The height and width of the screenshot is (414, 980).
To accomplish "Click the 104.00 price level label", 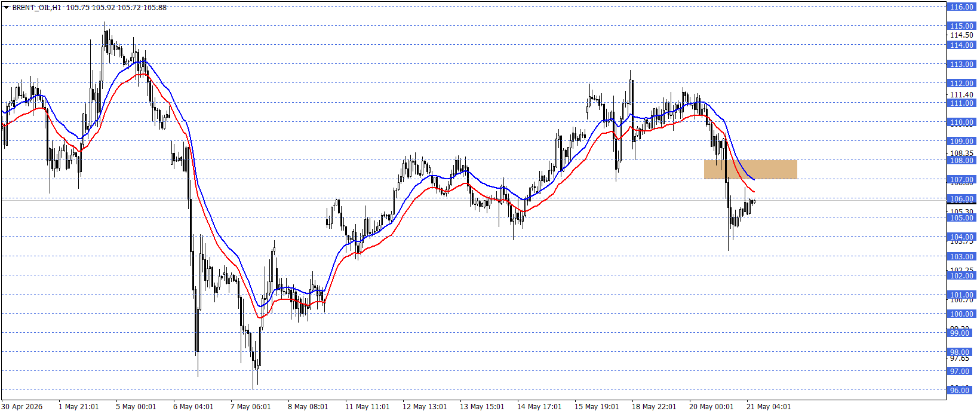I will coord(961,237).
